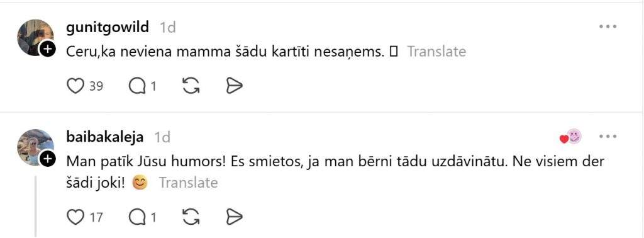This screenshot has height=238, width=644.
Task: Follow baibakaleja using avatar plus badge
Action: point(48,159)
